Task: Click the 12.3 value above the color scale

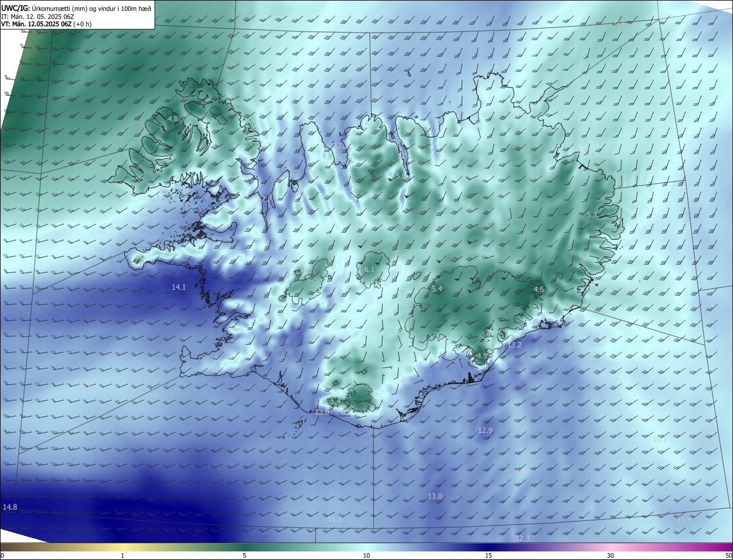Action: [522, 538]
